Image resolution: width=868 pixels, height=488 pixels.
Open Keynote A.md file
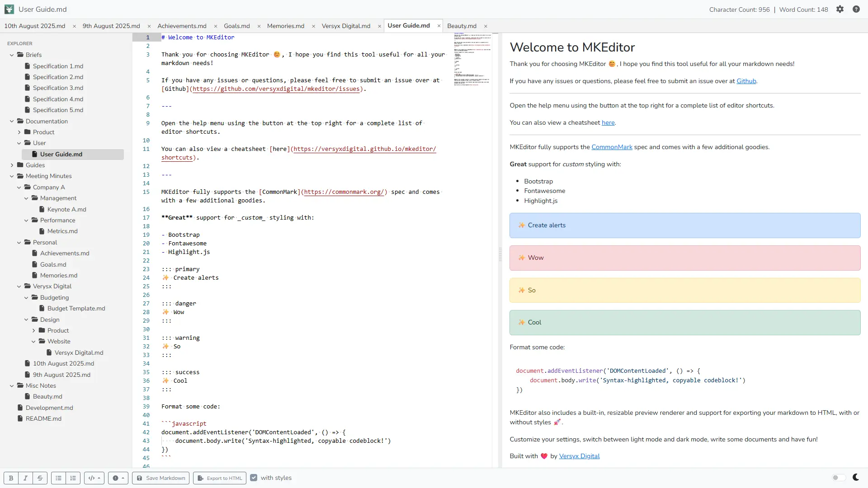[66, 209]
